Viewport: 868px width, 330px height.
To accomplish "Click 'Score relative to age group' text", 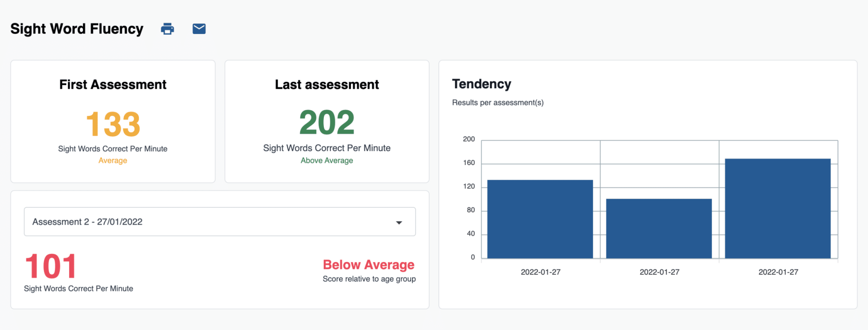I will (369, 279).
